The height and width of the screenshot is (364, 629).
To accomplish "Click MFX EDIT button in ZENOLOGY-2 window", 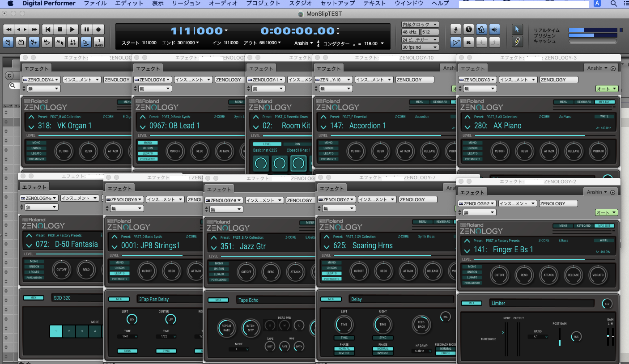I will click(604, 226).
